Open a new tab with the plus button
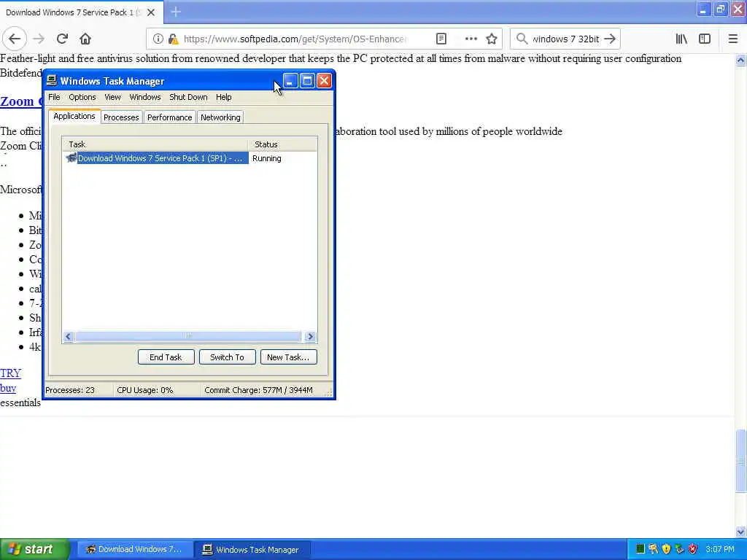The height and width of the screenshot is (560, 747). [x=176, y=12]
